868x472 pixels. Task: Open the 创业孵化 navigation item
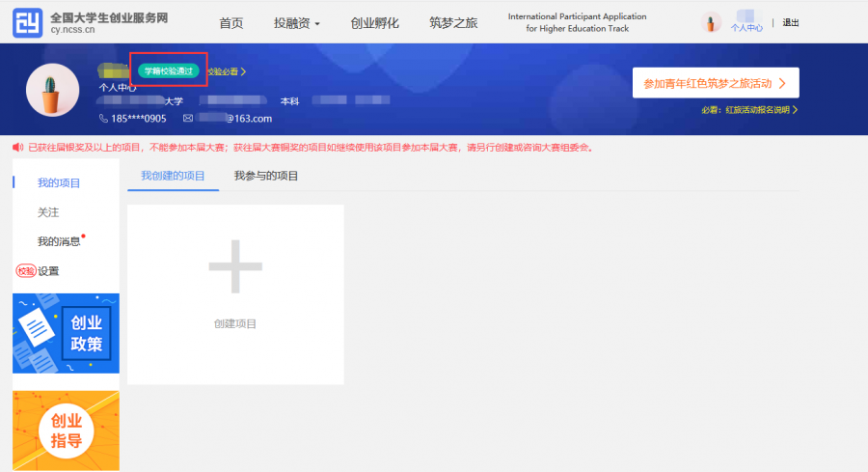(374, 23)
